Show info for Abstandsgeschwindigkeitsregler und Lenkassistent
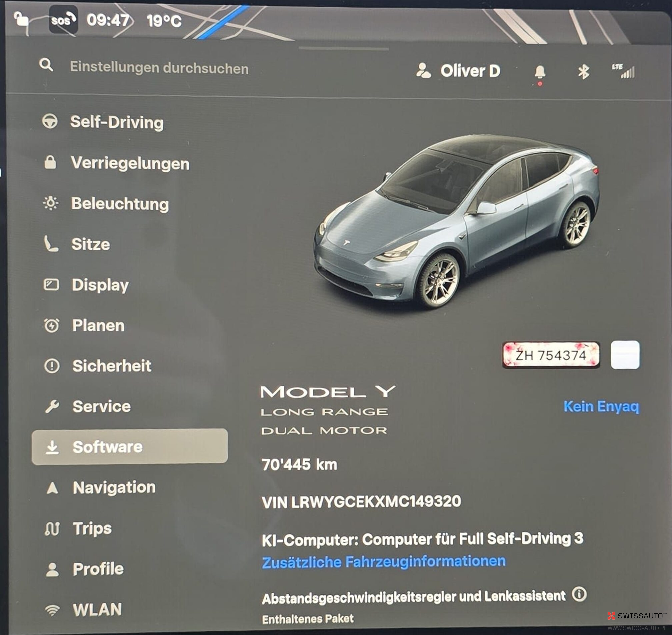Viewport: 672px width, 635px height. (579, 594)
